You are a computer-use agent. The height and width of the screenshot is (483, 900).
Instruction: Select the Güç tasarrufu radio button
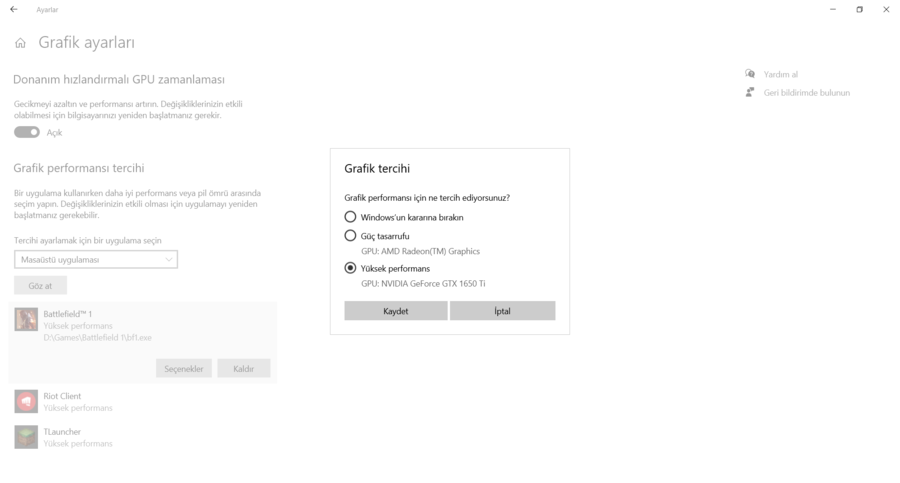pos(350,236)
